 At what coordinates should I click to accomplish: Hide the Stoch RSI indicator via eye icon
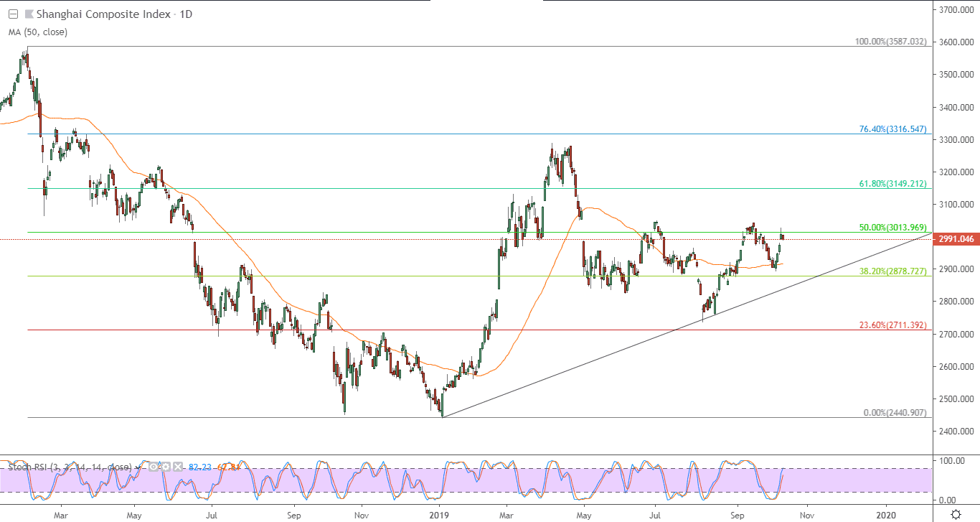[154, 467]
